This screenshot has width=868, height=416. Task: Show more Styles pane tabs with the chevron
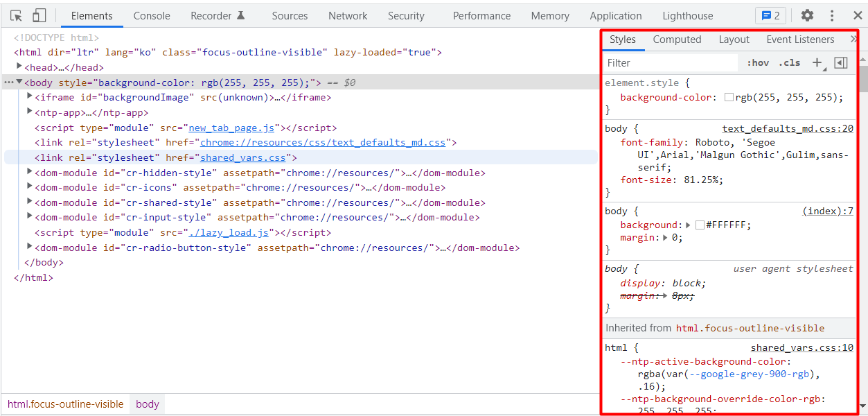tap(853, 40)
